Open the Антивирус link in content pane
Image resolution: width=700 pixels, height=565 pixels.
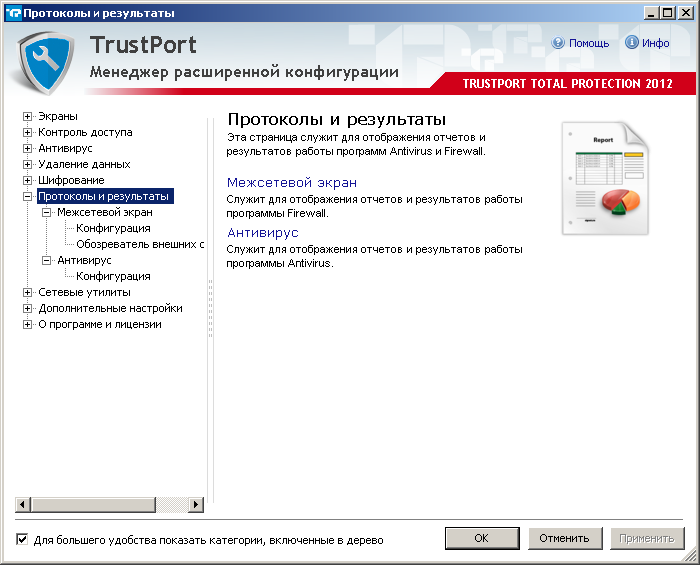(x=262, y=233)
